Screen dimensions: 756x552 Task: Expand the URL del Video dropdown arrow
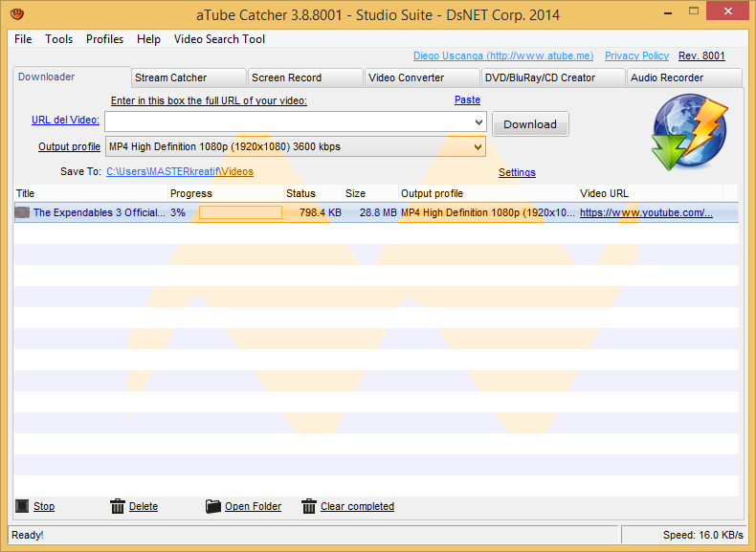(x=478, y=121)
